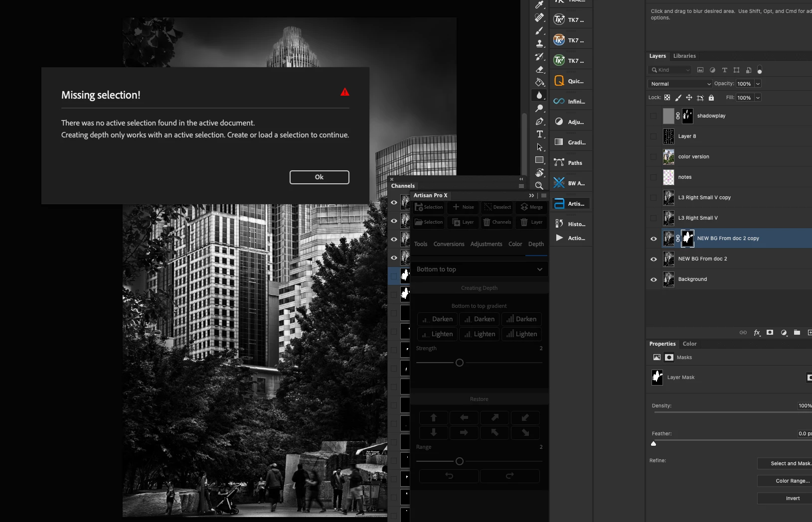This screenshot has width=812, height=522.
Task: Hide the NEW BG From doc 2 copy layer
Action: pyautogui.click(x=653, y=239)
